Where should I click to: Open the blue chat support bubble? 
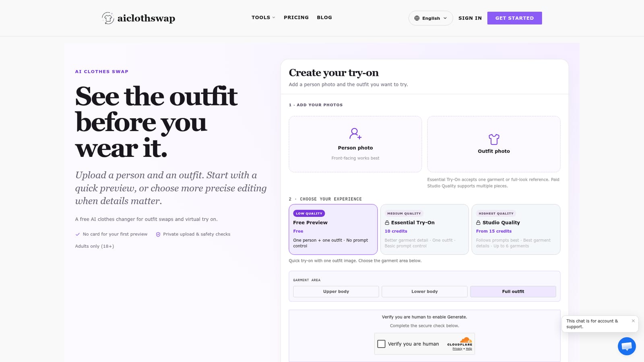pyautogui.click(x=627, y=346)
